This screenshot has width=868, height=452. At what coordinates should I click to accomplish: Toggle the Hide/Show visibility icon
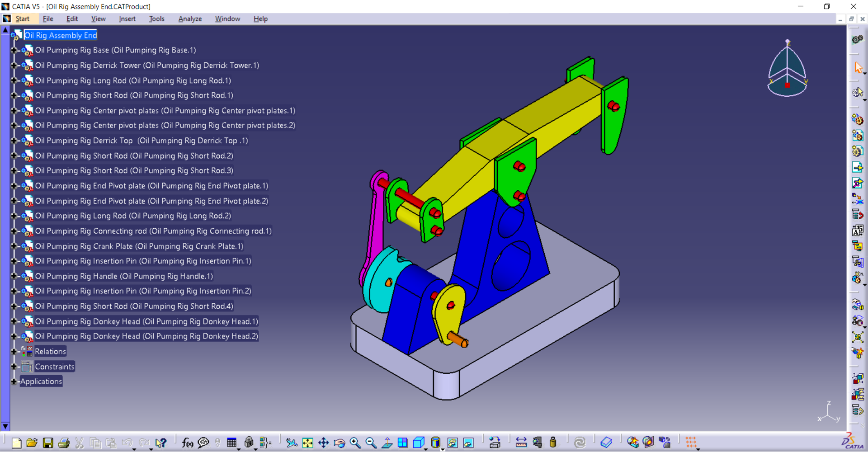pyautogui.click(x=452, y=443)
